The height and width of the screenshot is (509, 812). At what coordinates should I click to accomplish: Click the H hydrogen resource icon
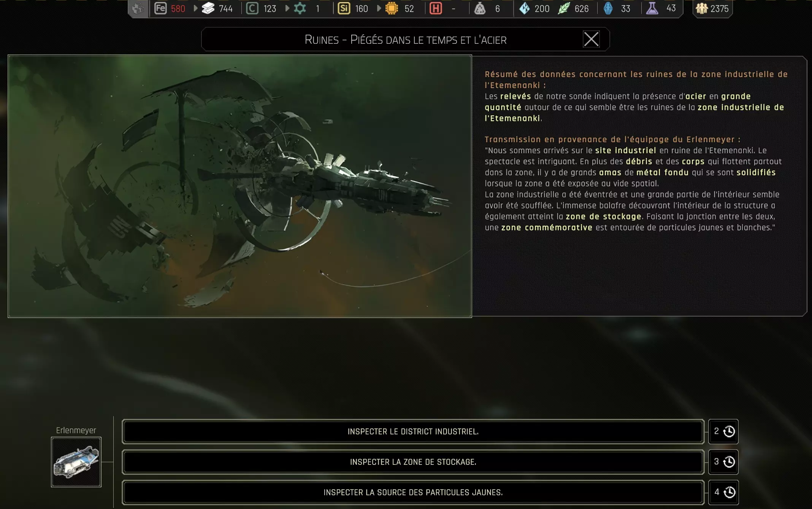pos(436,8)
